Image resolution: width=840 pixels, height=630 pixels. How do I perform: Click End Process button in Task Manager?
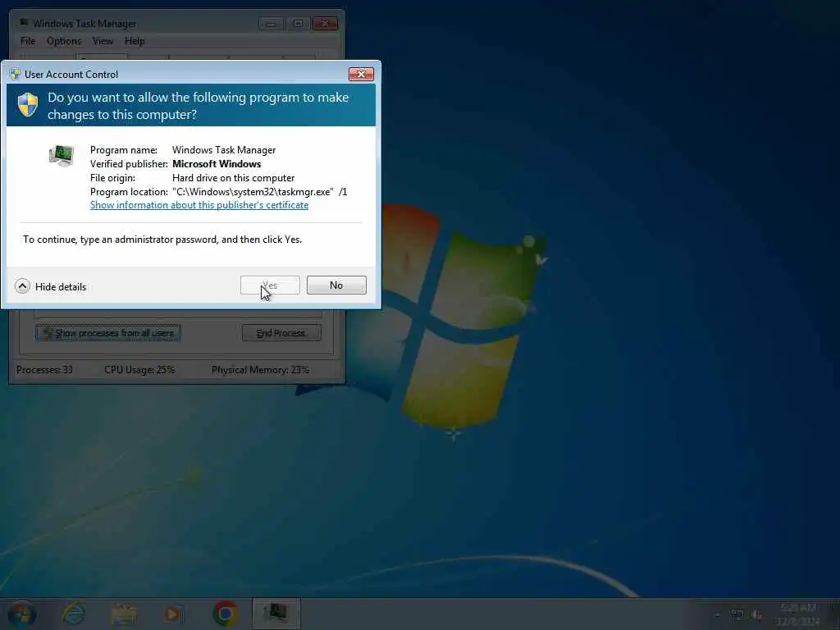(281, 333)
